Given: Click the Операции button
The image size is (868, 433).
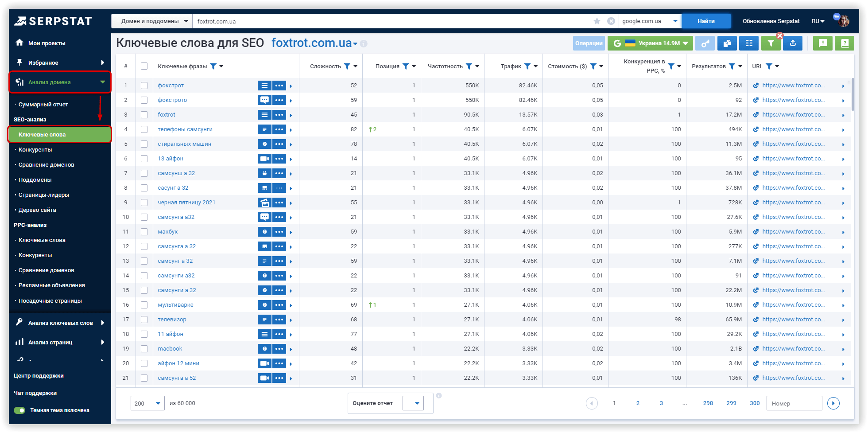Looking at the screenshot, I should click(589, 43).
